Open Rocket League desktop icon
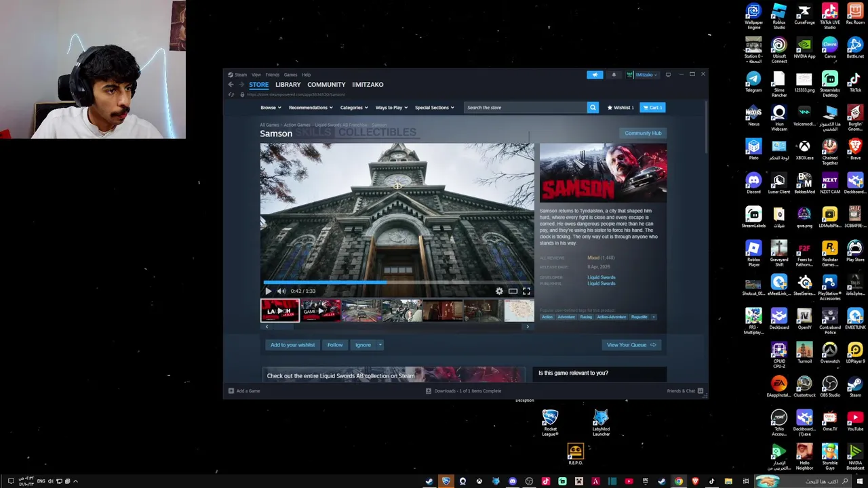Image resolution: width=868 pixels, height=488 pixels. pyautogui.click(x=550, y=422)
